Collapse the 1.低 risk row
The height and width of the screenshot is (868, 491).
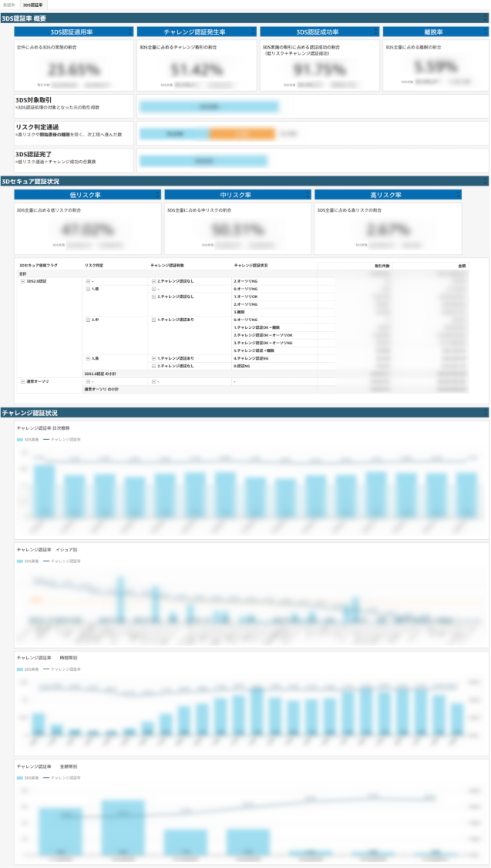(x=88, y=289)
